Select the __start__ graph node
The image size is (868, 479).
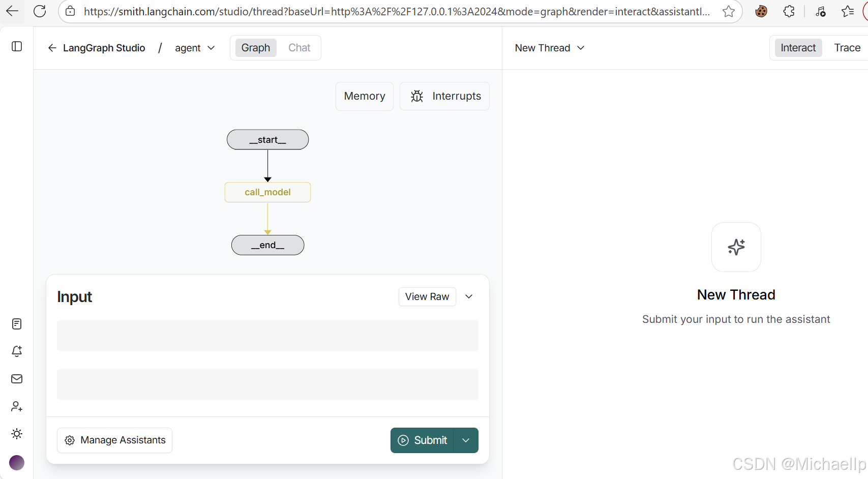click(x=268, y=140)
